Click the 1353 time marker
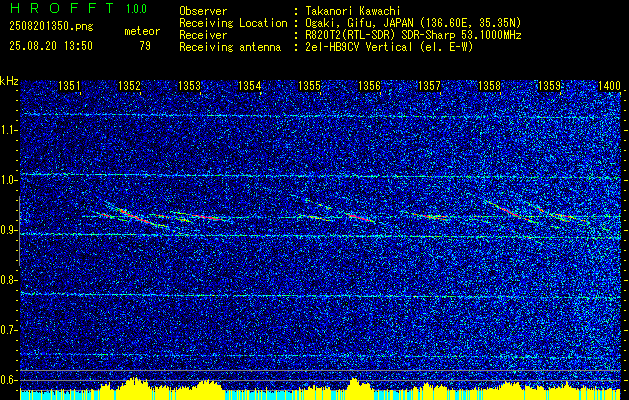 [189, 86]
